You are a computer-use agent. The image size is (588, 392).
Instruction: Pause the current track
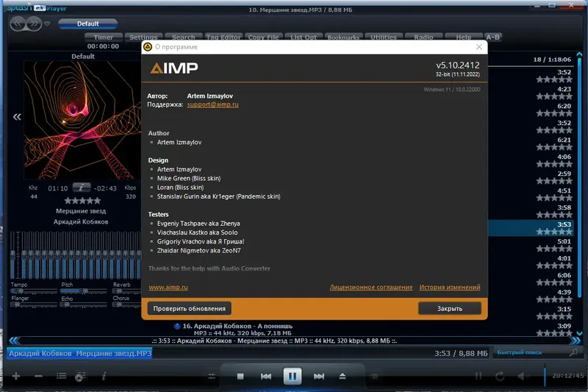pos(293,376)
